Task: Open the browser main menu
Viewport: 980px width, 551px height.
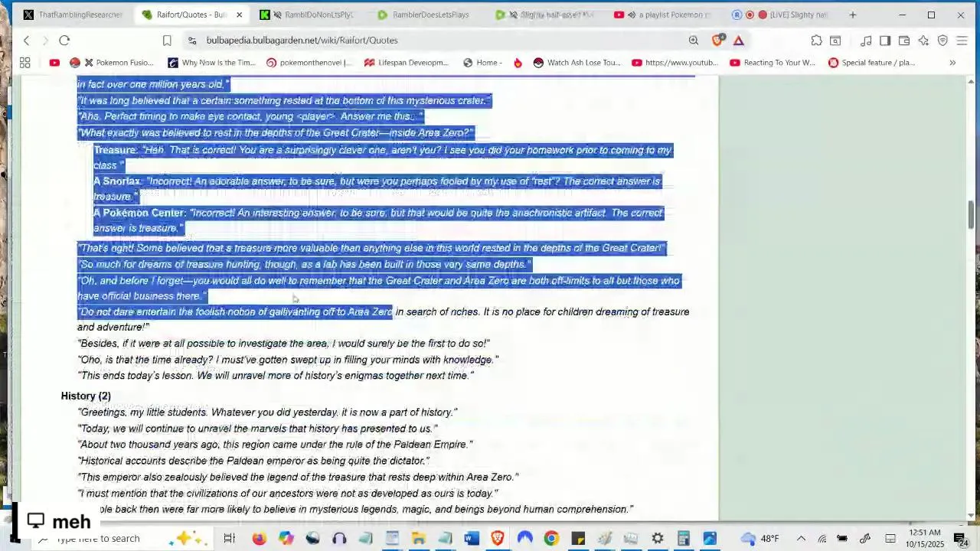Action: 962,41
